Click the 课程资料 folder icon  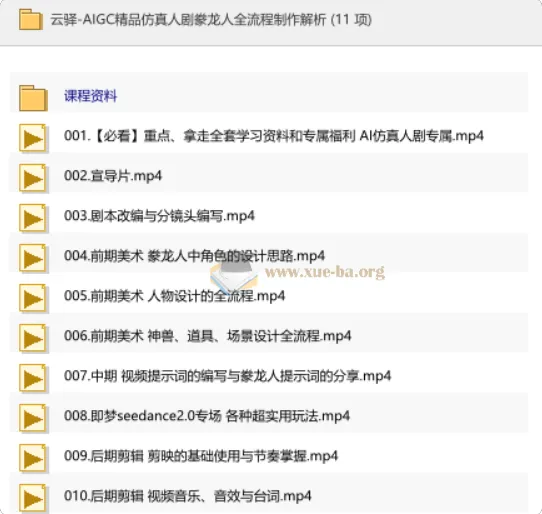click(33, 98)
